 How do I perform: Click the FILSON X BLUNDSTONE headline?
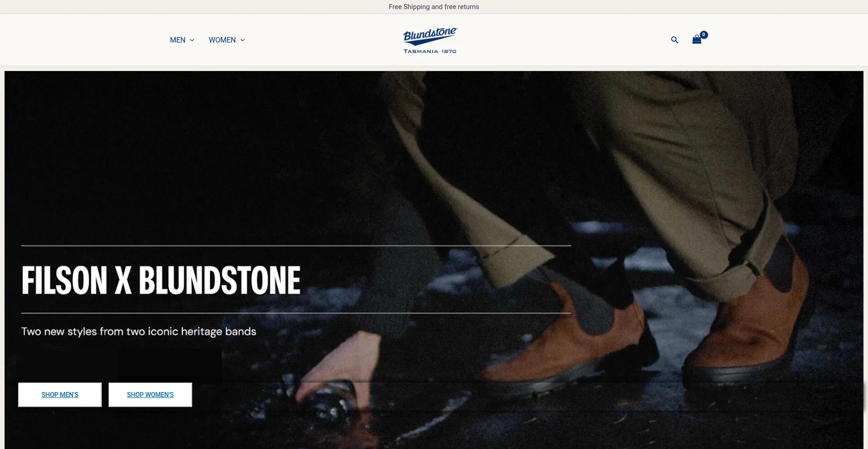tap(161, 280)
